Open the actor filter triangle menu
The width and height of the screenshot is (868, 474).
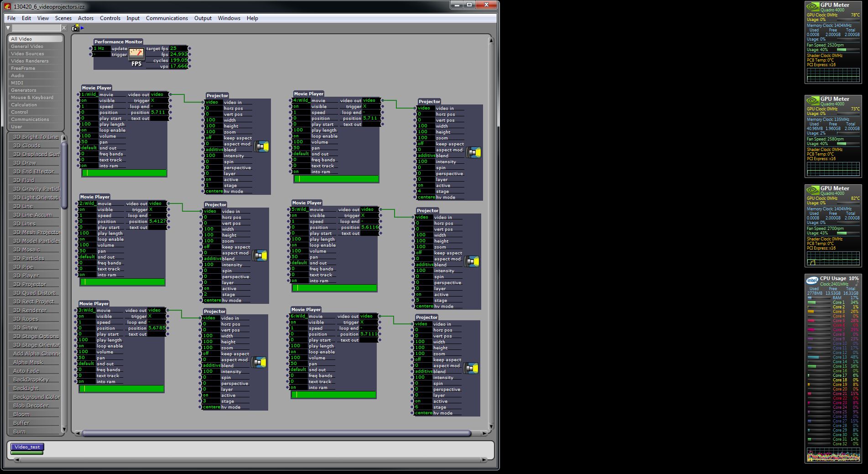pos(8,28)
